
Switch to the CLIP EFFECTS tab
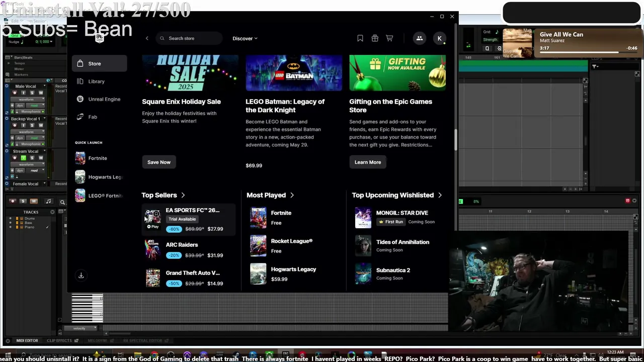[x=59, y=340]
